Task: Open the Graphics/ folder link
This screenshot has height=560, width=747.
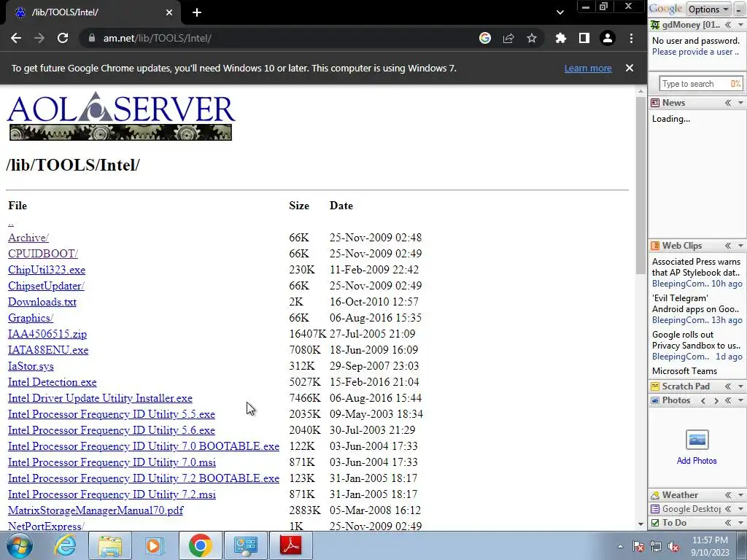Action: [31, 318]
